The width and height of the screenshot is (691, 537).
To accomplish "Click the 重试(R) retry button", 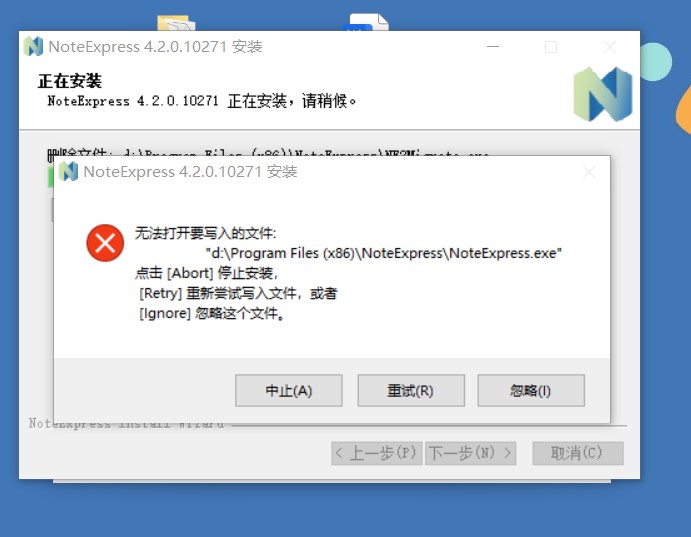I will pos(411,390).
